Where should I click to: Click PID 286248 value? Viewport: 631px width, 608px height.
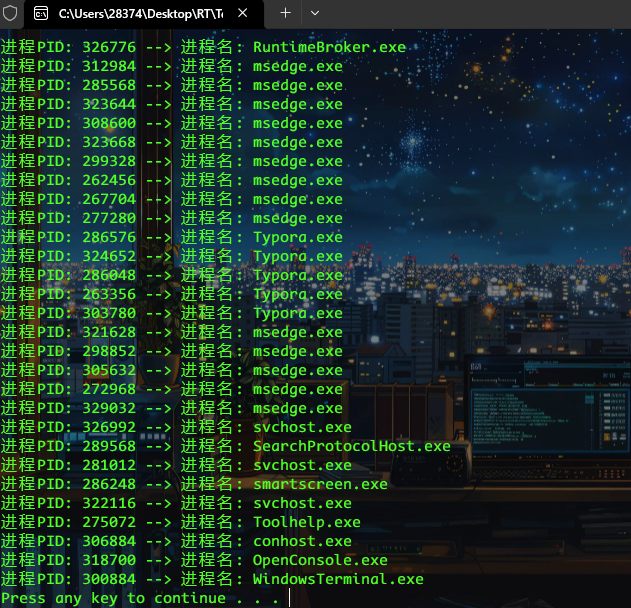[109, 484]
